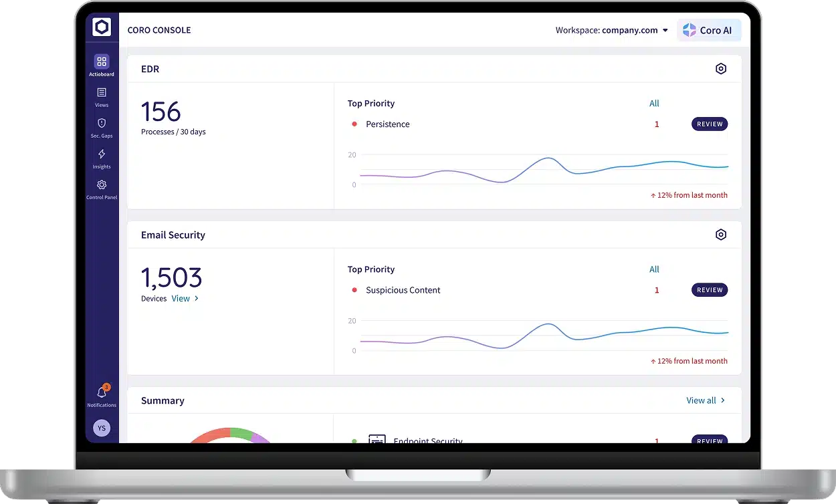Click the Coro hexagon logo icon
Screen dimensions: 836x504
coord(102,27)
